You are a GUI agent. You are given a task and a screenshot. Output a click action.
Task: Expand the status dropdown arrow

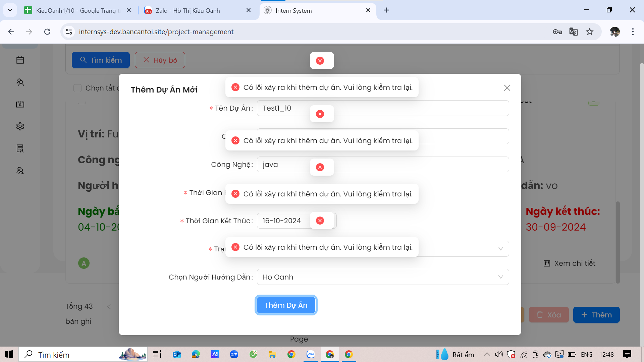500,249
